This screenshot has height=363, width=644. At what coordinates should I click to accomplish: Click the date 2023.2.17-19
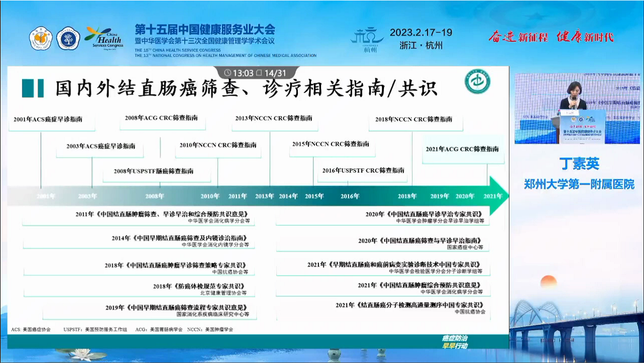click(421, 33)
